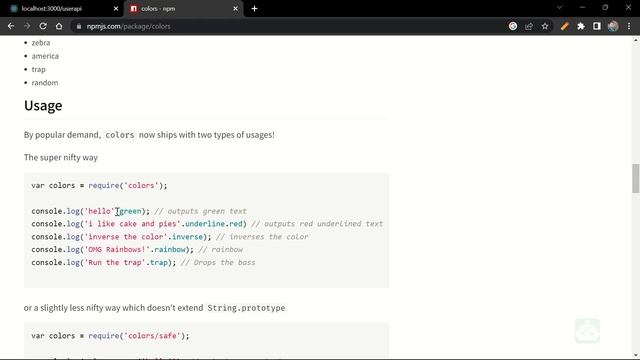Close the colors - npm tab

click(236, 9)
